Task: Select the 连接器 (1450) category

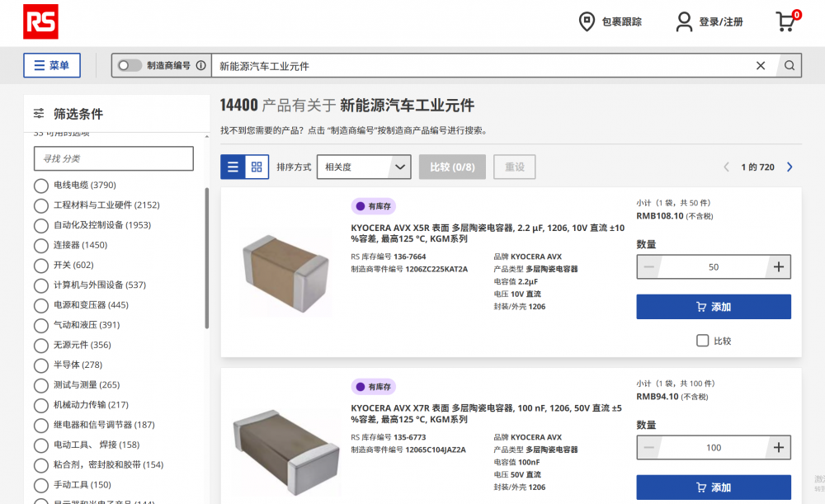Action: pyautogui.click(x=41, y=246)
